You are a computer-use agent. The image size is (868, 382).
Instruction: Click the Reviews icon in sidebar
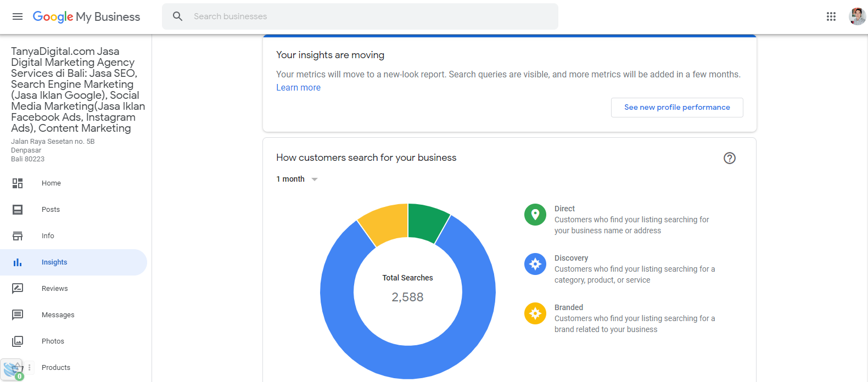pyautogui.click(x=18, y=289)
